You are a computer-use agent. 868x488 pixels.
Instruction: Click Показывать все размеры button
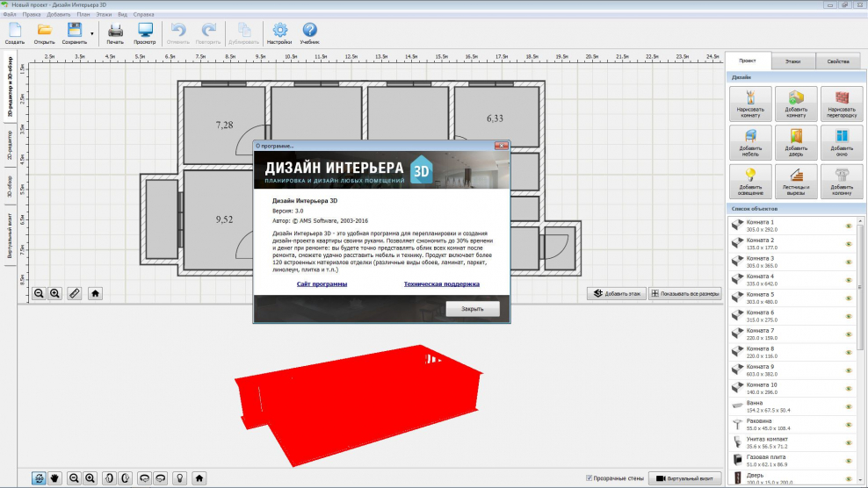pos(684,293)
